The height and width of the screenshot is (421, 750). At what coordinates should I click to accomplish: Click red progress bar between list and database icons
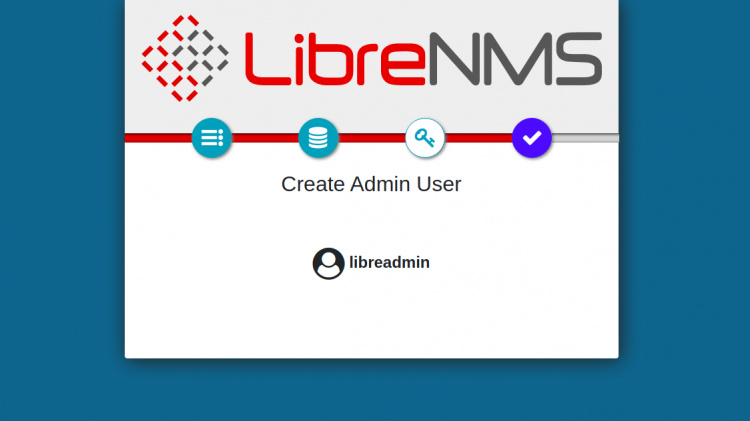coord(265,138)
